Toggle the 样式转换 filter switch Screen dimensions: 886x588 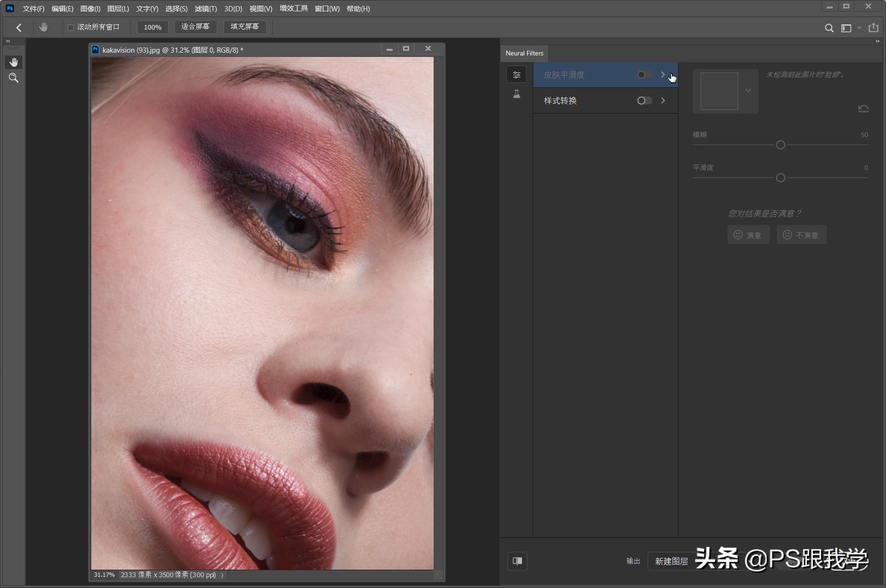click(x=644, y=101)
